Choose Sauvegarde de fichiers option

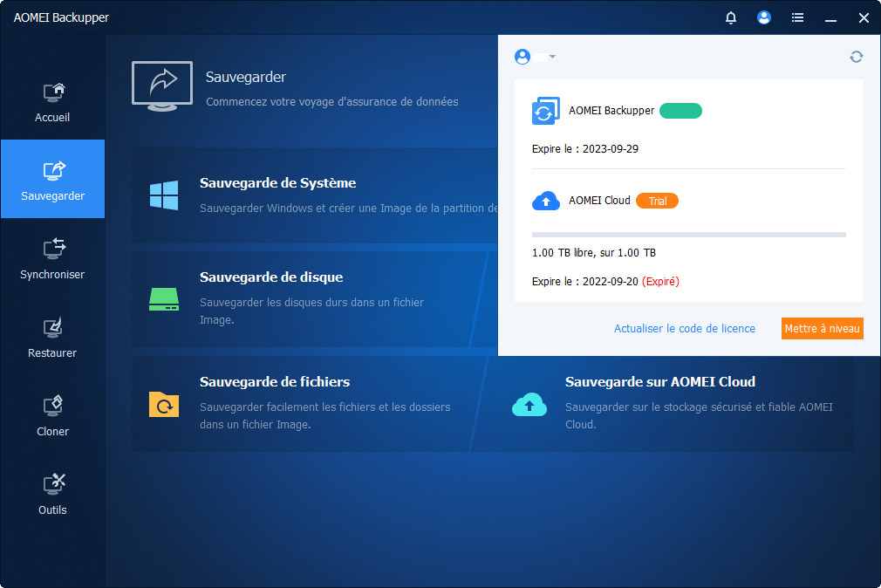[308, 404]
